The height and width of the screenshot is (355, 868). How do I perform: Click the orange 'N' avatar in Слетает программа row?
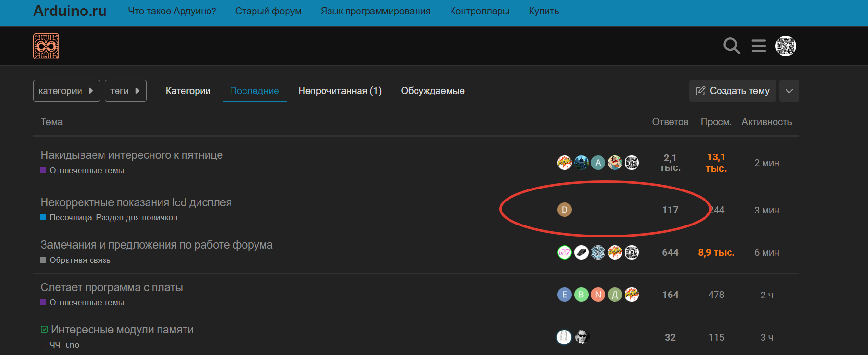click(598, 295)
